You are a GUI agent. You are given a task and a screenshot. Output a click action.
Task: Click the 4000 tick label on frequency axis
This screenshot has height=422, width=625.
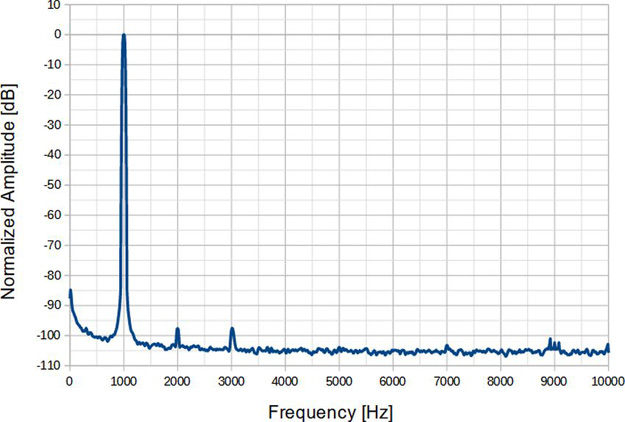(285, 381)
